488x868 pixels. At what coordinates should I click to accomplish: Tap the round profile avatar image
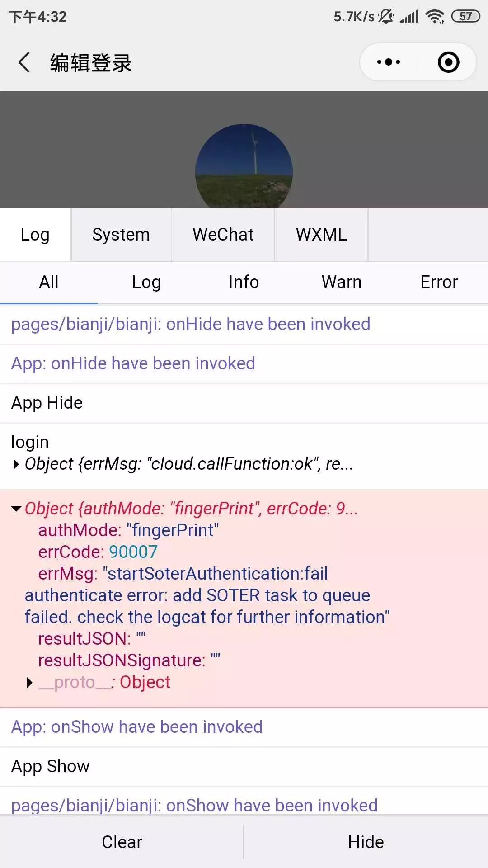pyautogui.click(x=244, y=166)
